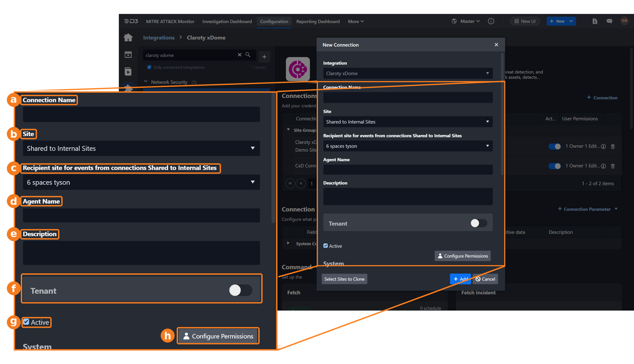Toggle the Tenant switch in New Connection dialog
This screenshot has width=634, height=364.
click(478, 223)
